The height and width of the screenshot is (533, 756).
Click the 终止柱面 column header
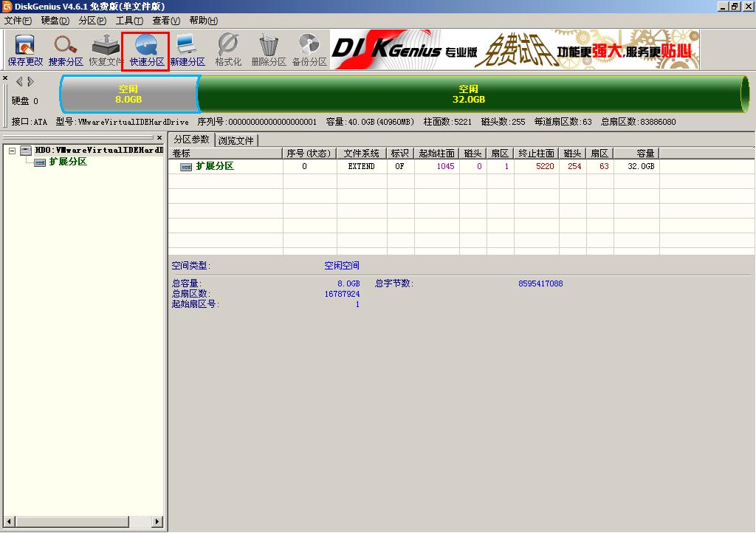(x=536, y=154)
